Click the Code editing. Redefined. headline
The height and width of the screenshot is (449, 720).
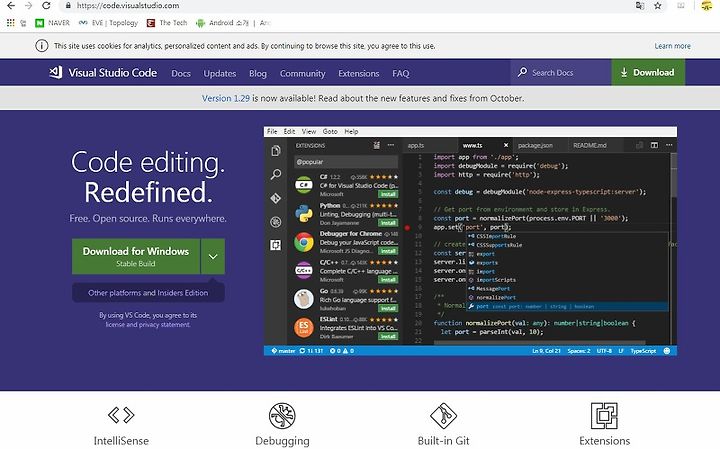(x=148, y=177)
